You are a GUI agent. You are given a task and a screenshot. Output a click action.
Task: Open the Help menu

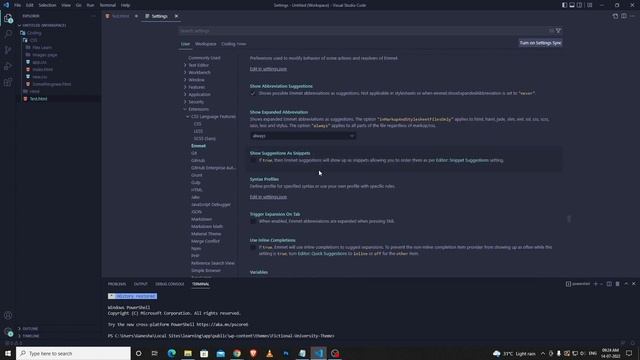[125, 5]
